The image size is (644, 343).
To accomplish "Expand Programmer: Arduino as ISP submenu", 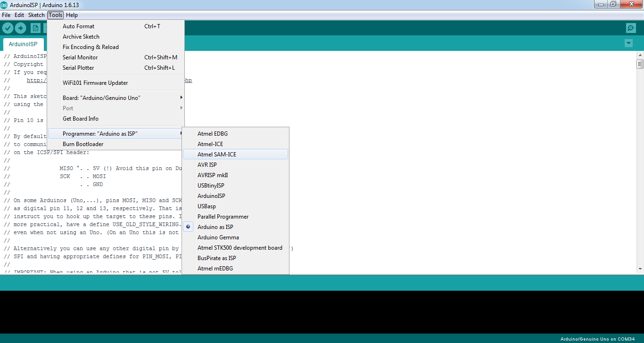I will pyautogui.click(x=116, y=134).
